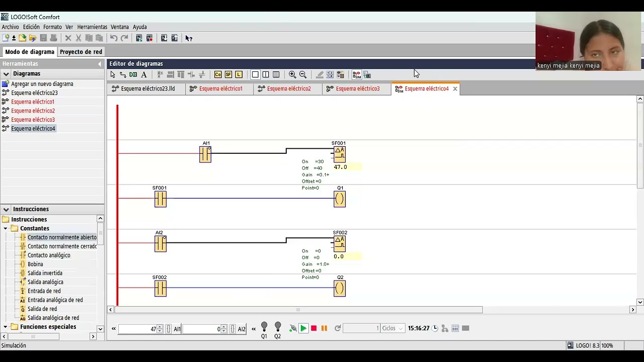
Task: Select Esquema eléctrico3 in diagram tree
Action: (33, 120)
